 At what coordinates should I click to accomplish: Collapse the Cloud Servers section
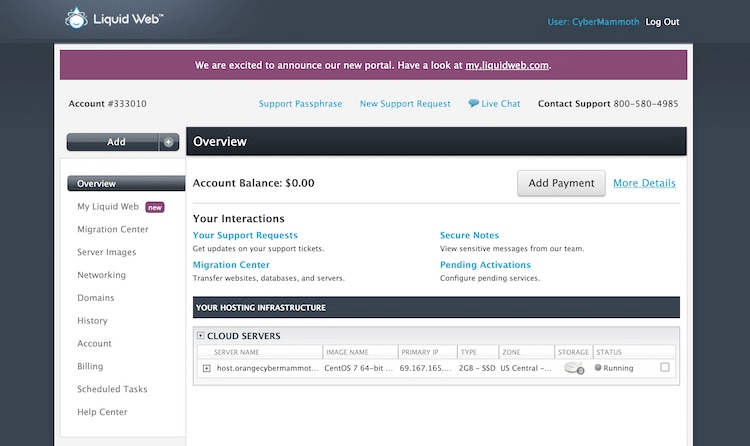click(201, 335)
